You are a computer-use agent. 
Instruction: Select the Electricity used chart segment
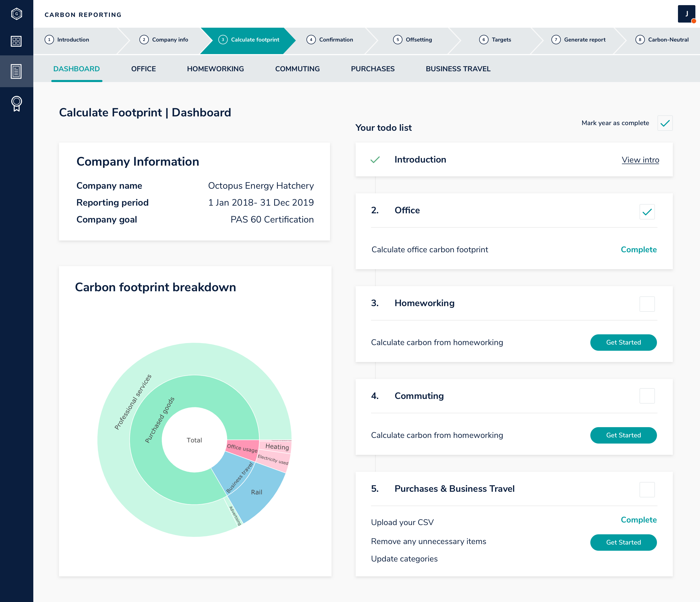[273, 459]
